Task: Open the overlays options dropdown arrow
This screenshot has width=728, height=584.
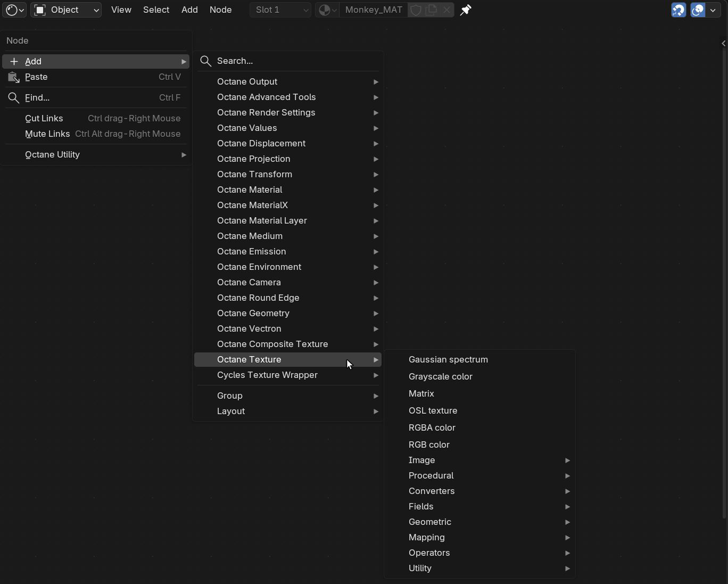Action: 713,10
